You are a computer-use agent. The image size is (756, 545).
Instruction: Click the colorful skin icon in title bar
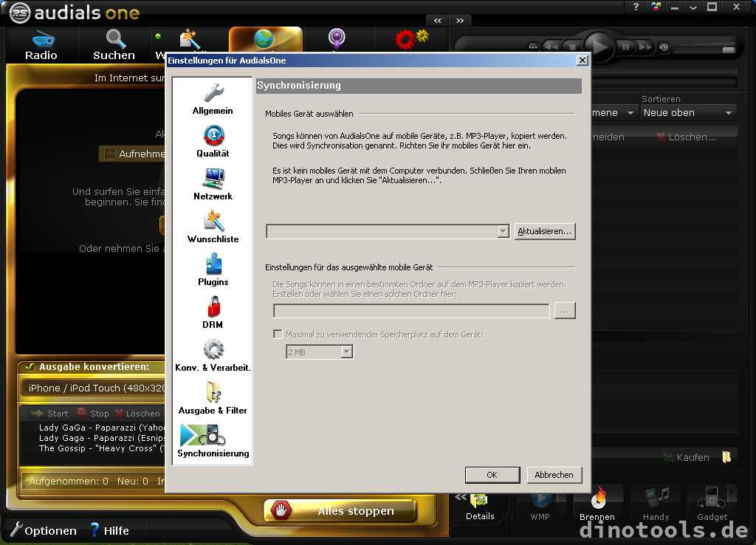point(656,7)
